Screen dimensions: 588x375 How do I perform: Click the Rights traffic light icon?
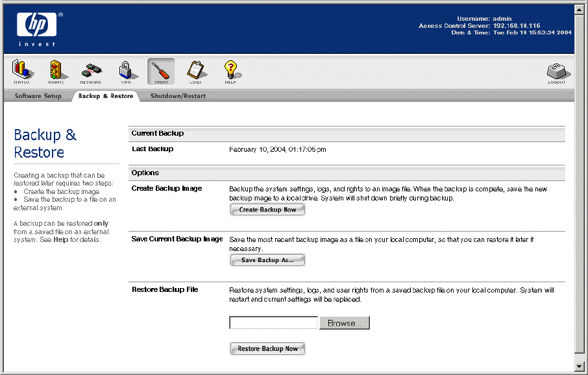tap(56, 71)
